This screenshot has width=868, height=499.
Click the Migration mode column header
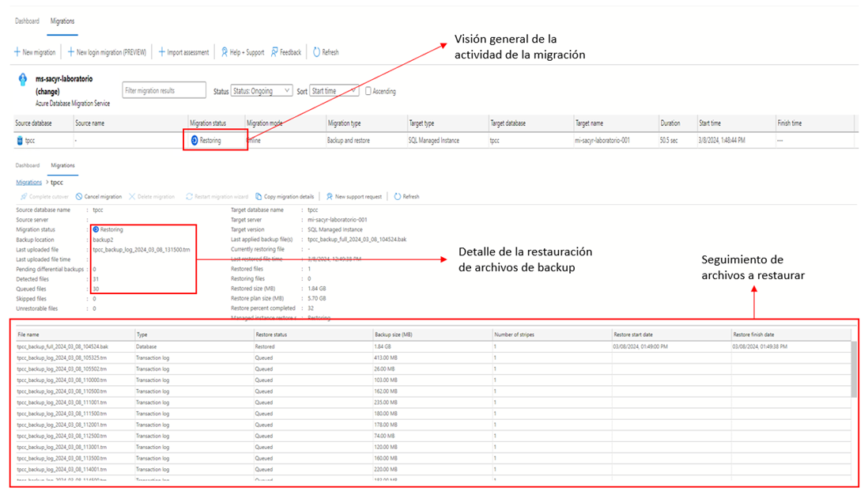click(x=265, y=123)
